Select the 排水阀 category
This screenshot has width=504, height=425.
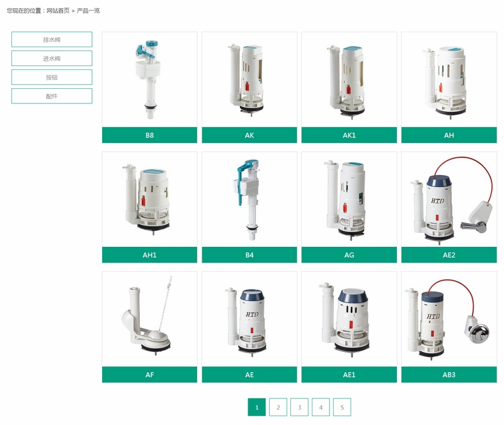tap(52, 40)
